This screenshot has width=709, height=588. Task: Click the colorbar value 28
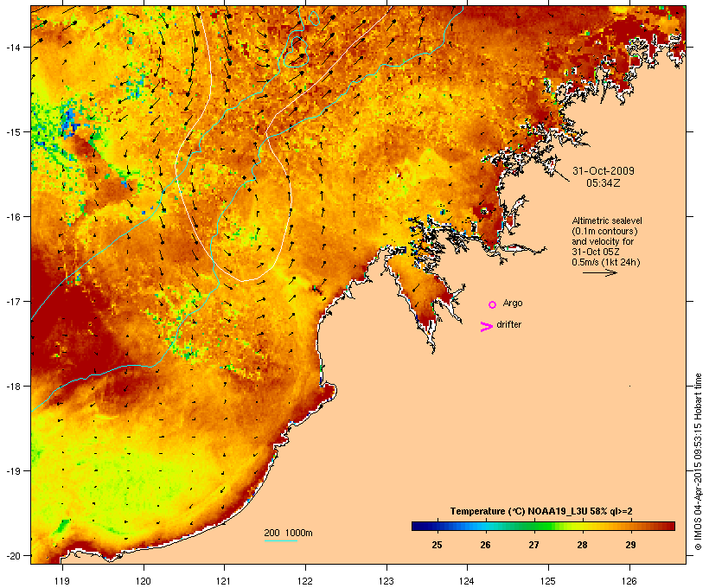click(x=582, y=545)
